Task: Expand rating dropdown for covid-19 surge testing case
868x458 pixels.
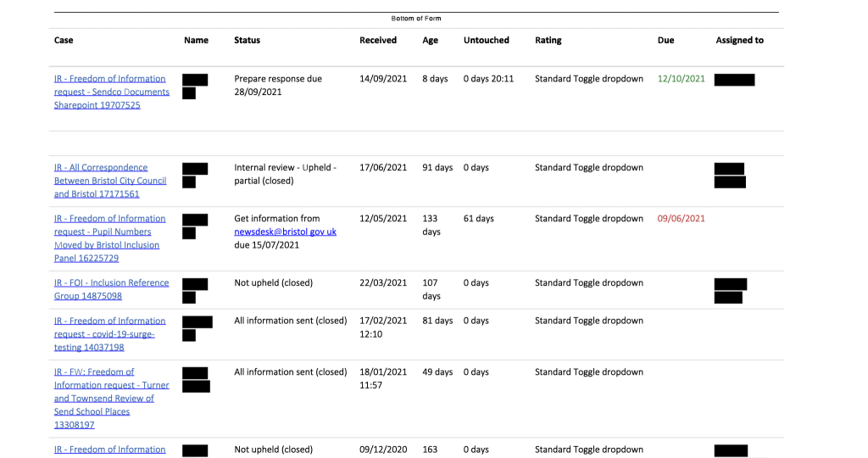Action: click(x=588, y=321)
